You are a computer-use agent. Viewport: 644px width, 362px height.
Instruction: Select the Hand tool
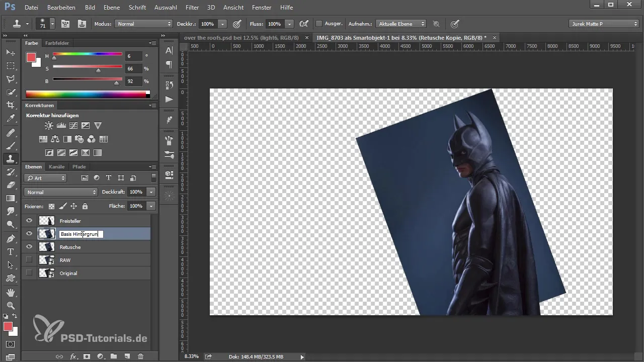pos(11,292)
